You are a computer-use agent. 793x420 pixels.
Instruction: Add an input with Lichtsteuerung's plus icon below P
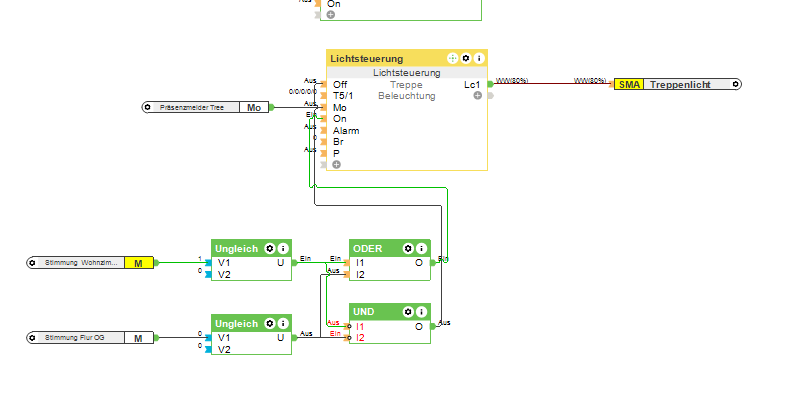pyautogui.click(x=336, y=164)
